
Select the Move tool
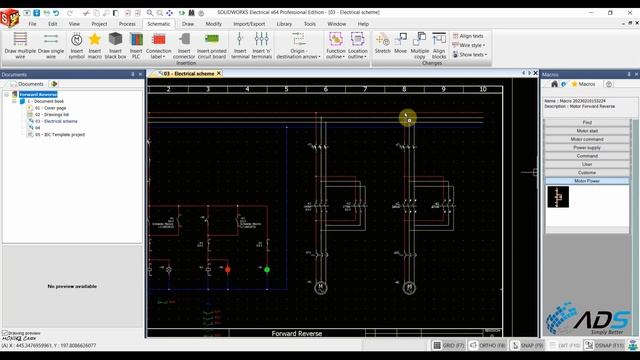[x=400, y=43]
